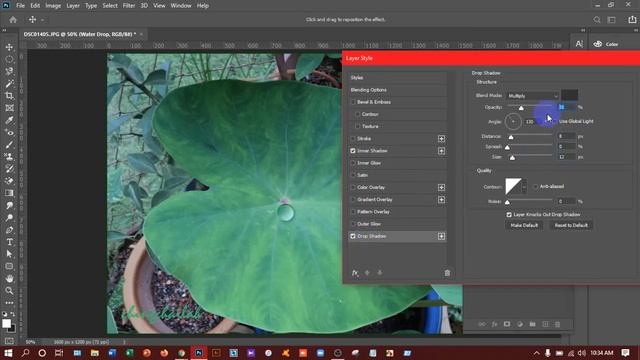This screenshot has width=640, height=360.
Task: Open the Search magnifier at top right
Action: point(597,20)
